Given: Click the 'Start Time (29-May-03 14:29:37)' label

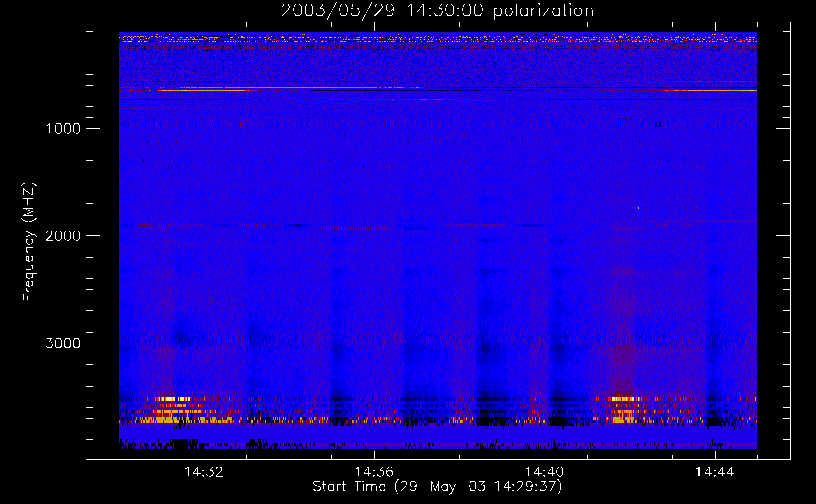Looking at the screenshot, I should tap(437, 487).
